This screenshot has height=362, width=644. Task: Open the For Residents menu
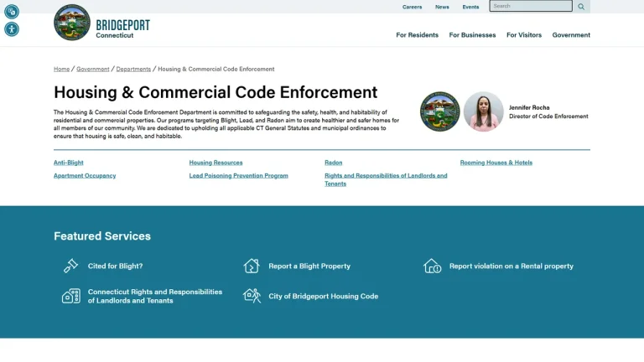coord(417,35)
